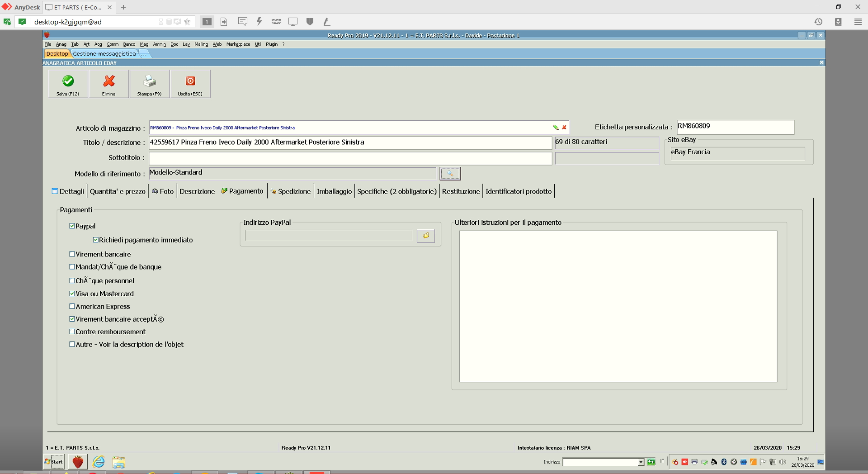Clear Articolo di magazzino with the red X
Image resolution: width=868 pixels, height=474 pixels.
pos(564,128)
